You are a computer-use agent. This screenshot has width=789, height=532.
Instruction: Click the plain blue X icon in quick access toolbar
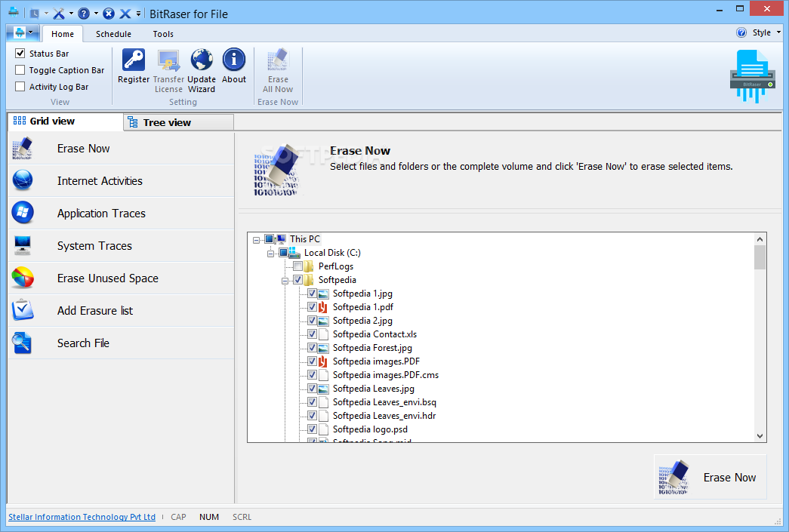(x=125, y=14)
